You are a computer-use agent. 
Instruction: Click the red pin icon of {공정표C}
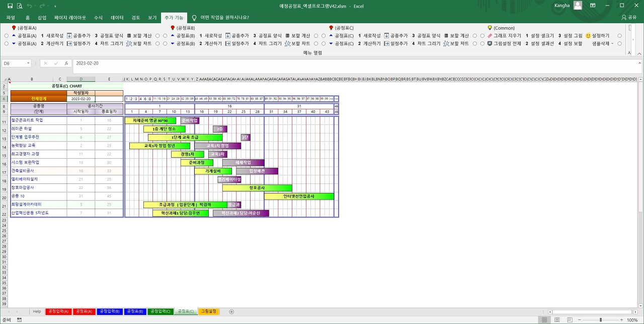(x=331, y=28)
